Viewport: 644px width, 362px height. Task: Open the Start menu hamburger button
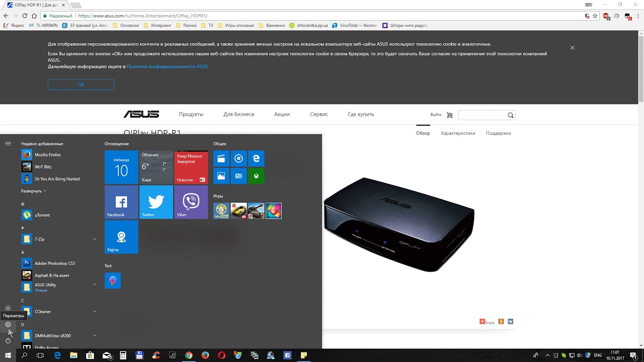pyautogui.click(x=8, y=144)
